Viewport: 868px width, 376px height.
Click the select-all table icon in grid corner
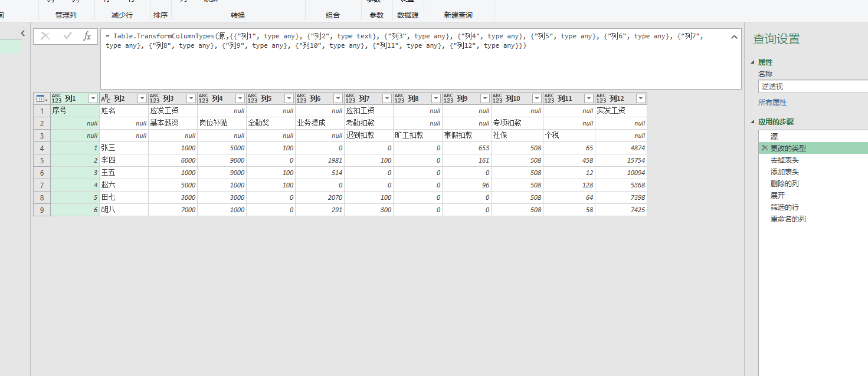(x=41, y=98)
